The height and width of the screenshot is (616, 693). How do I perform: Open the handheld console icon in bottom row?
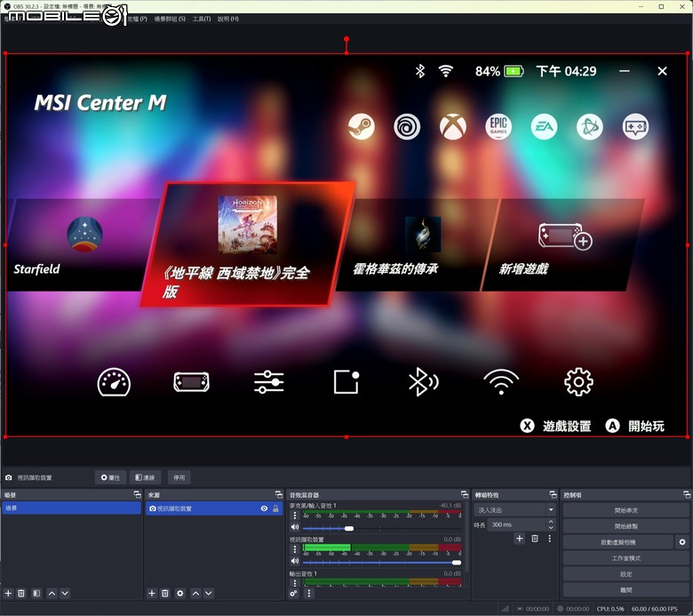click(x=191, y=382)
